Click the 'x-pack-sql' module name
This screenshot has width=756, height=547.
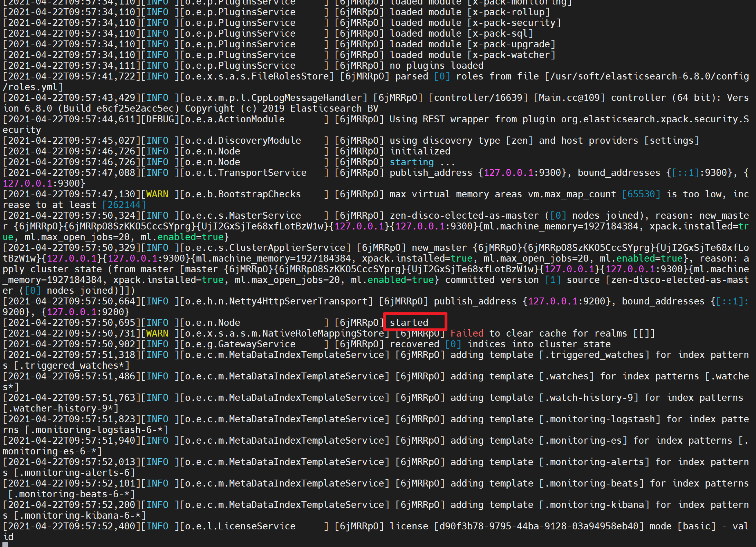tap(500, 34)
